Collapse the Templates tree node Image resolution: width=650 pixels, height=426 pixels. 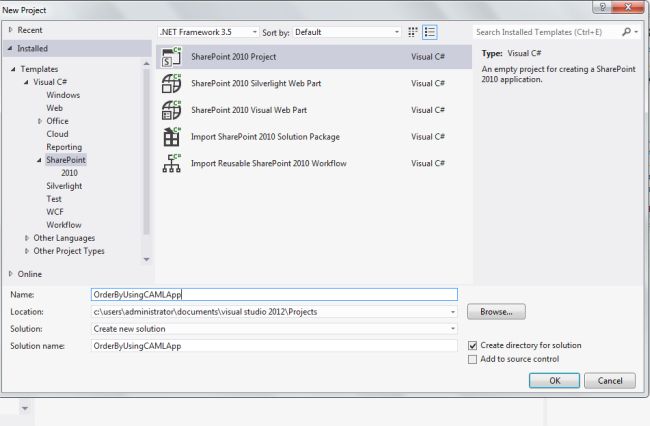(x=14, y=69)
